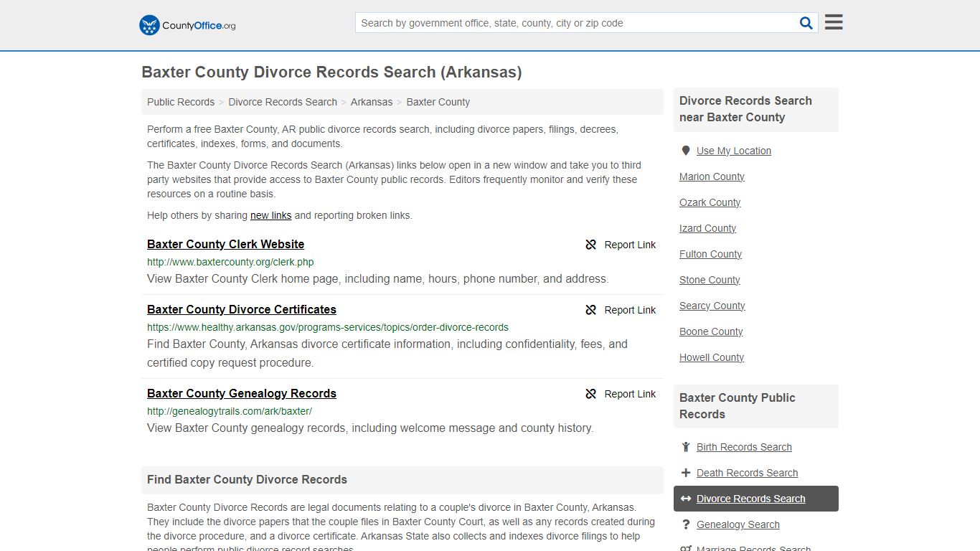Click the Find Baxter County Divorce Records heading
Image resolution: width=980 pixels, height=551 pixels.
(247, 479)
